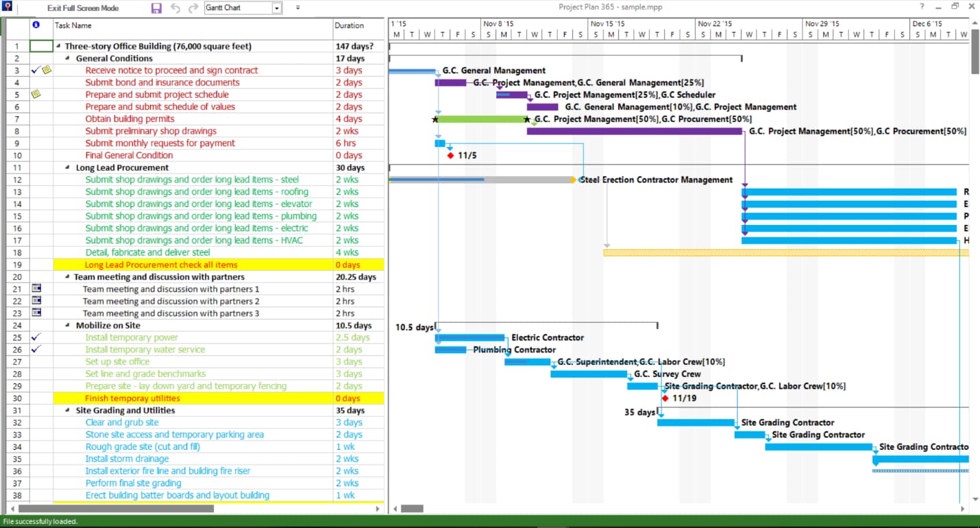Viewport: 980px width, 528px height.
Task: Collapse Site Grading and Utilities group
Action: point(69,411)
